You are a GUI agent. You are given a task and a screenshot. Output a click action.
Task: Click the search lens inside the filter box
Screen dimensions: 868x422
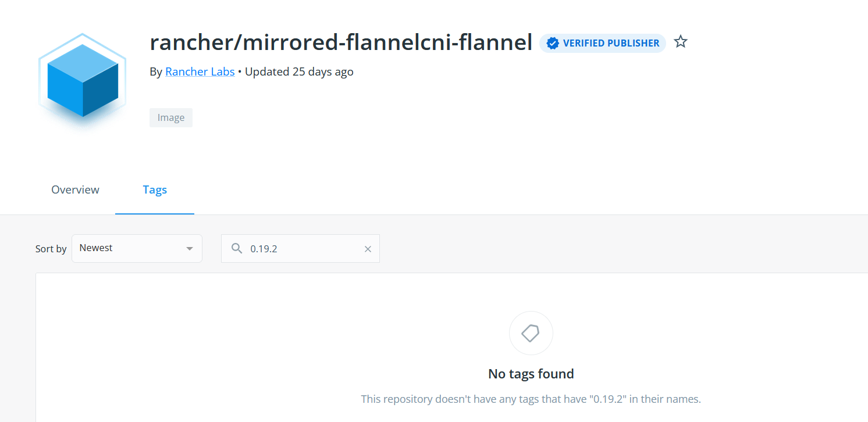pos(237,248)
